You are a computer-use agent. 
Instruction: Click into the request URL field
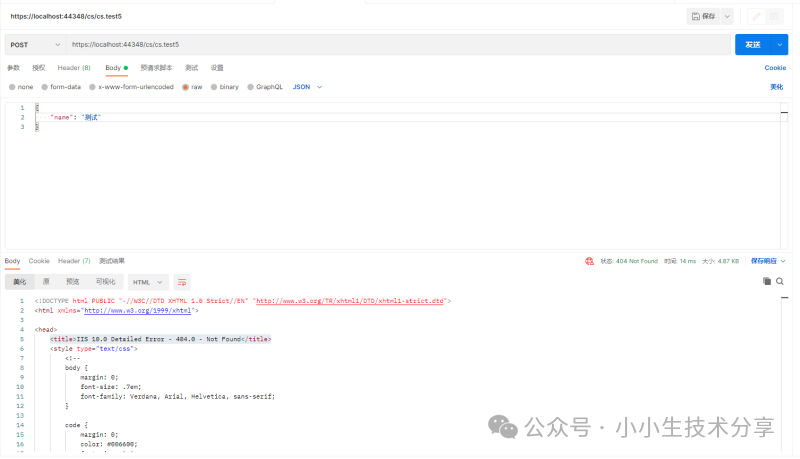coord(400,45)
